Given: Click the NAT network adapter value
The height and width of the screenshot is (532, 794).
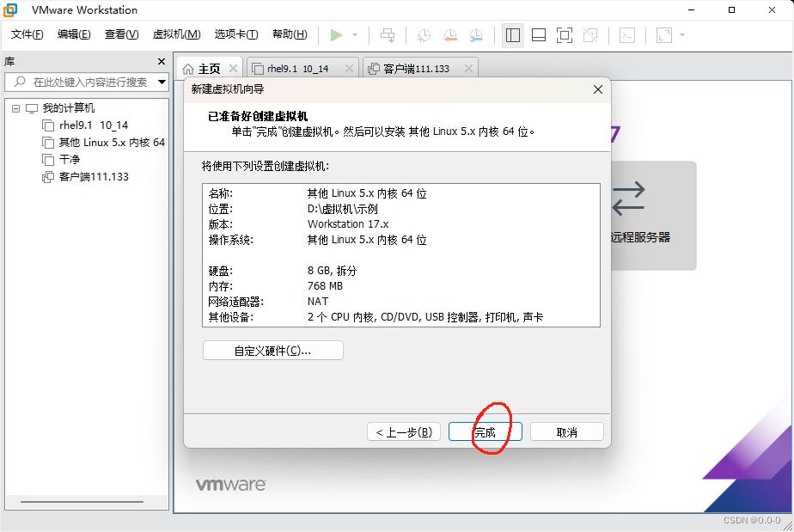Looking at the screenshot, I should [317, 302].
